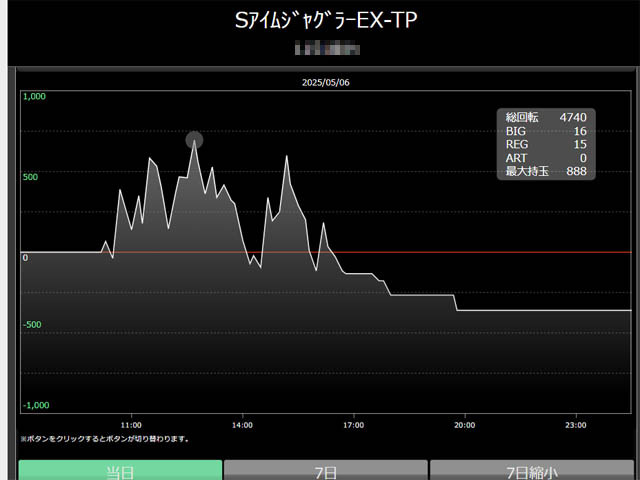Switch to the 7日 view button
This screenshot has width=640, height=480.
[x=326, y=470]
